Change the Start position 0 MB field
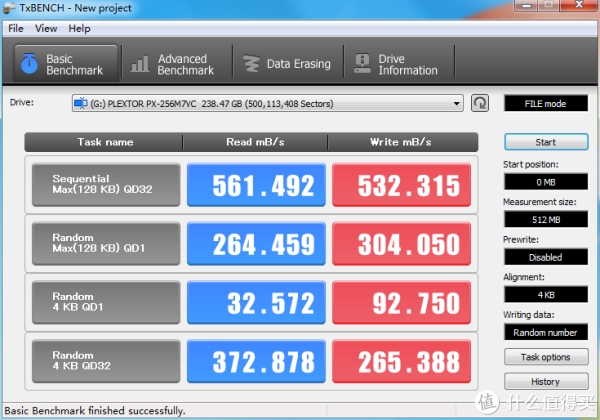Viewport: 600px width, 420px height. coord(546,182)
